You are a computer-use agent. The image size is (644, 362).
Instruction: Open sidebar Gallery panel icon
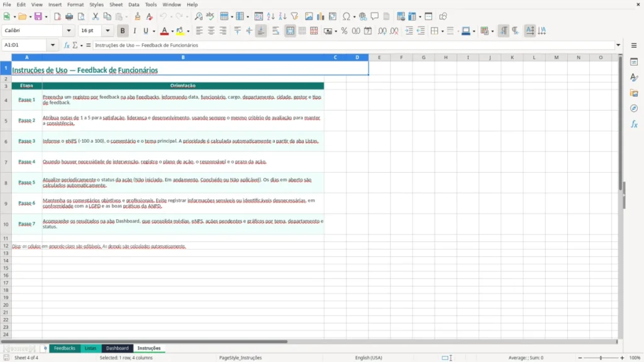pos(634,93)
